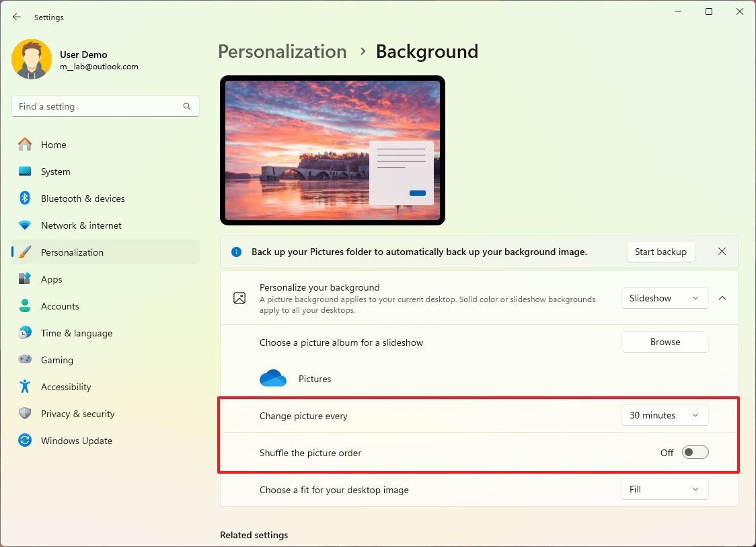Collapse the Personalize your background section
The width and height of the screenshot is (756, 547).
722,298
